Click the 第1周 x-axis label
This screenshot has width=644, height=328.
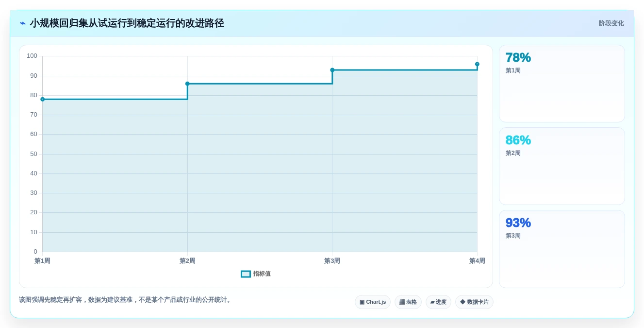click(42, 261)
